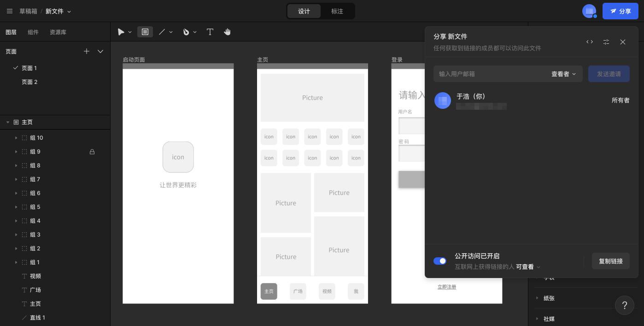The width and height of the screenshot is (644, 326).
Task: Click 广场 nav button in 主页 frame
Action: pos(298,291)
